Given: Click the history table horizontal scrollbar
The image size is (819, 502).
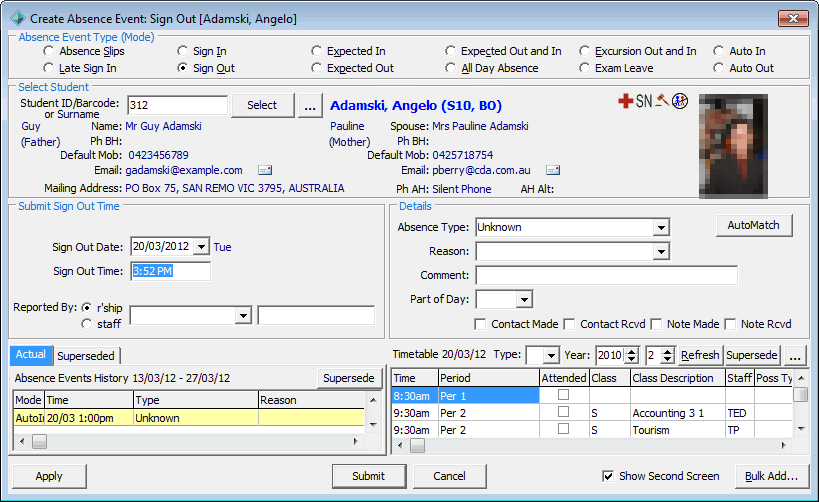Looking at the screenshot, I should [x=189, y=441].
